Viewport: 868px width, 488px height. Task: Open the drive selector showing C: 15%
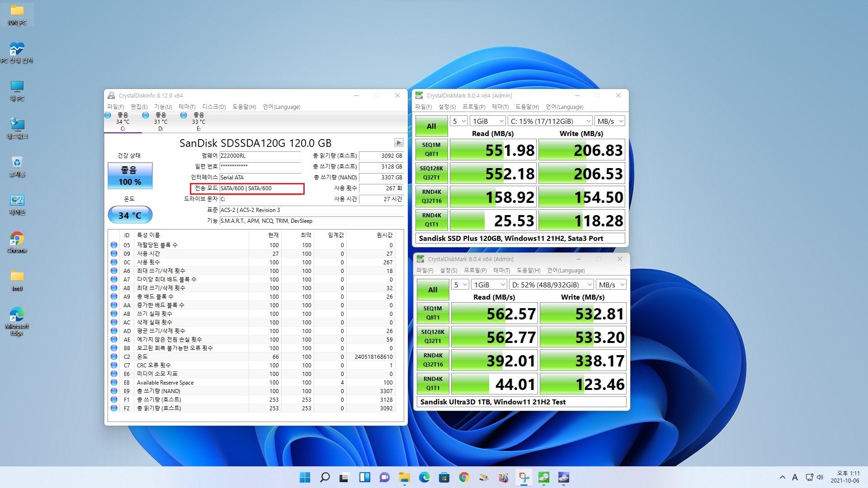click(550, 121)
